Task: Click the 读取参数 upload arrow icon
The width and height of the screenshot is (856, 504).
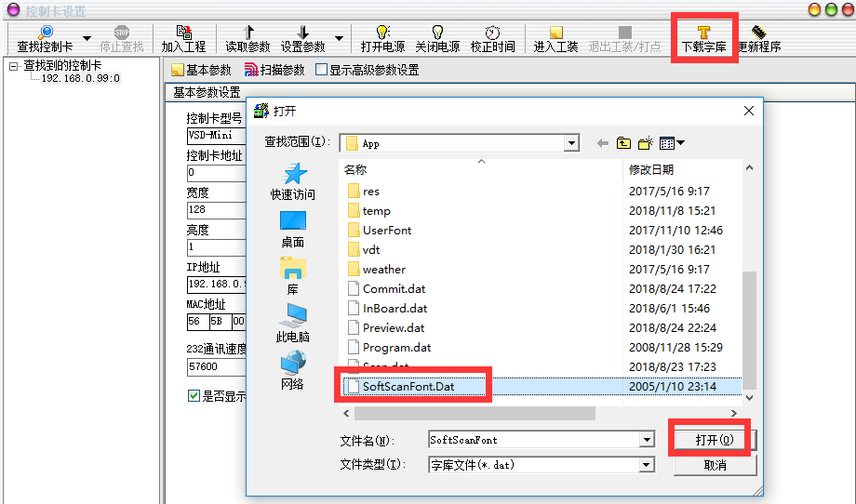Action: (x=248, y=33)
